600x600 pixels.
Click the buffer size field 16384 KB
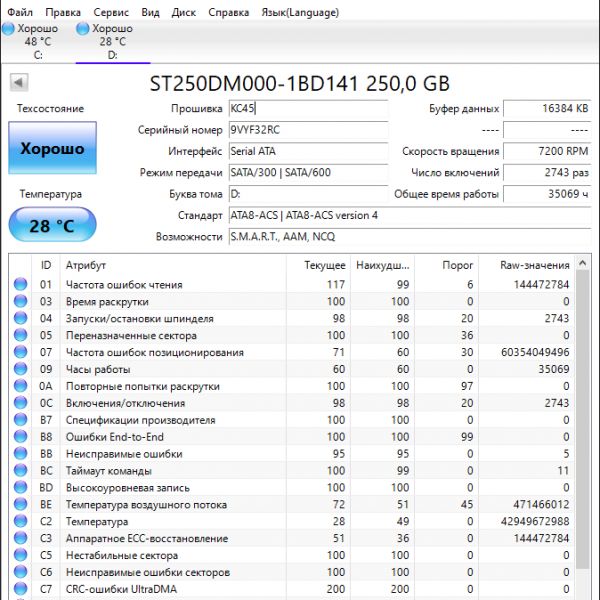(x=547, y=109)
